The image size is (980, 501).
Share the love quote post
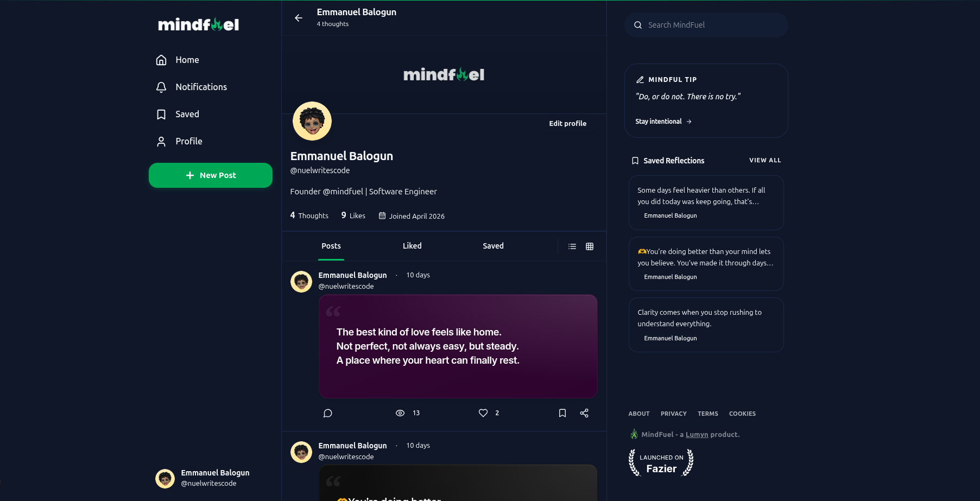584,413
